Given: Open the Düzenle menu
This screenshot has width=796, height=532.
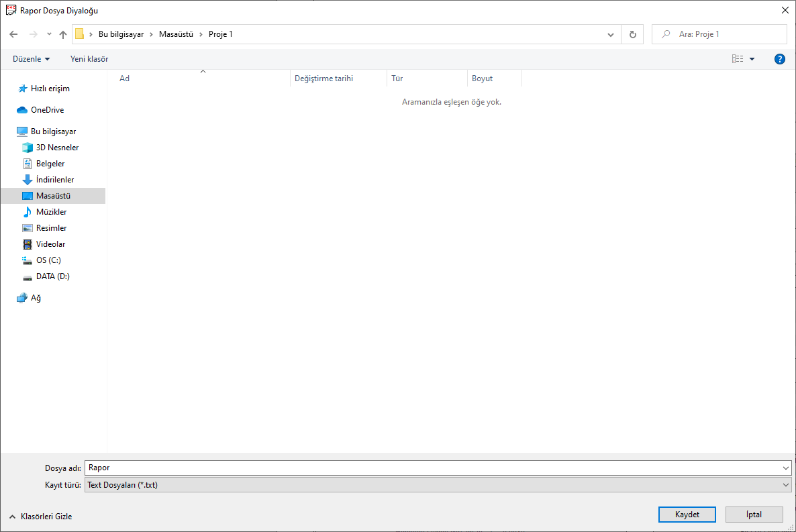Looking at the screenshot, I should click(31, 59).
